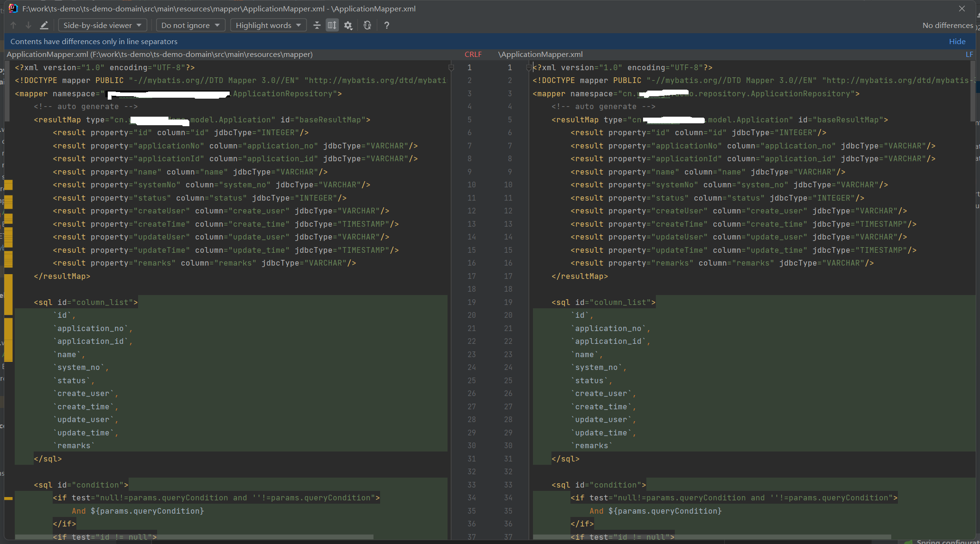
Task: Click the IntelliJ logo in the title bar
Action: pos(13,9)
